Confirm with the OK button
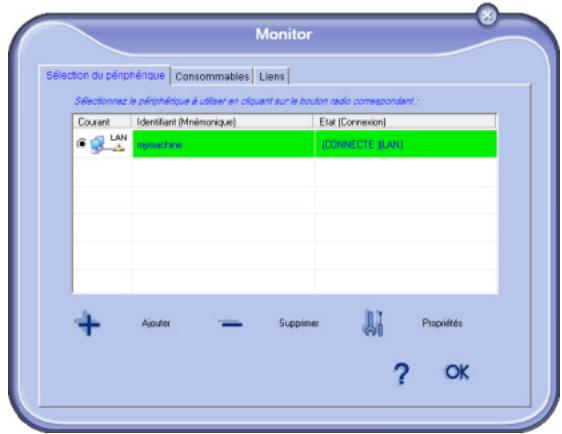 457,372
